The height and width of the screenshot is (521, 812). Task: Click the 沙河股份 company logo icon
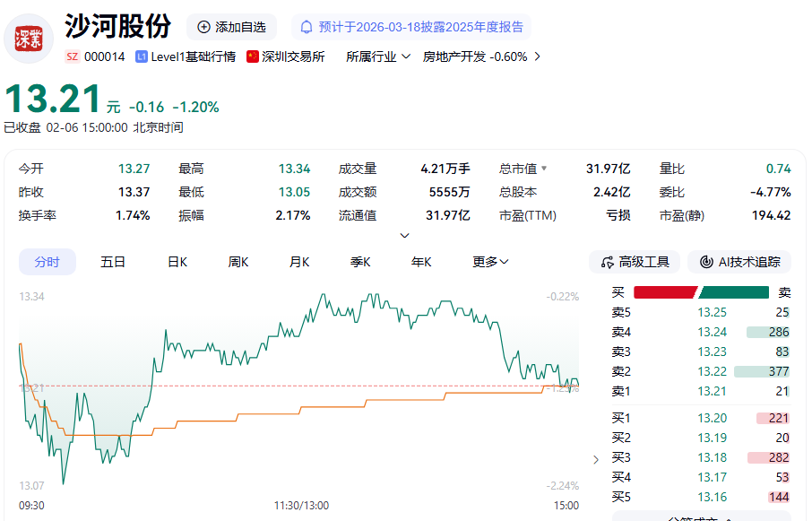pos(29,39)
